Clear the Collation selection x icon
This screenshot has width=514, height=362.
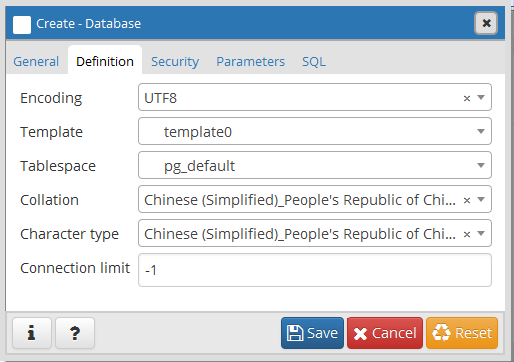[x=467, y=200]
